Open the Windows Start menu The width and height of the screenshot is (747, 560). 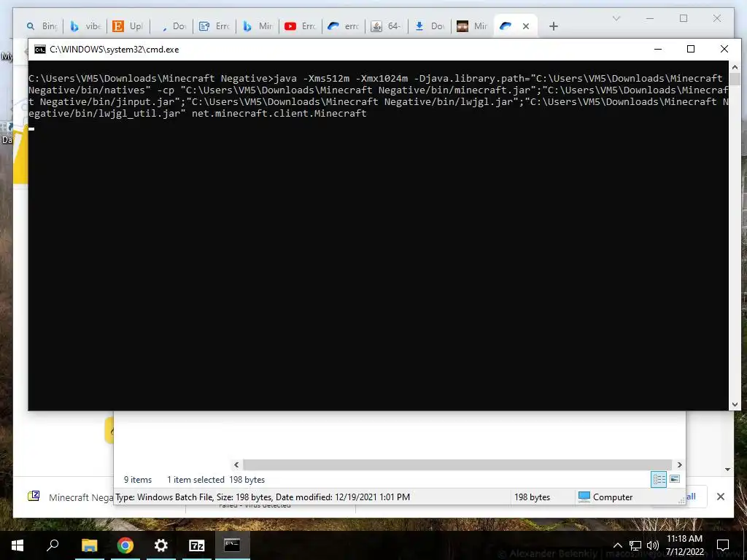click(18, 545)
